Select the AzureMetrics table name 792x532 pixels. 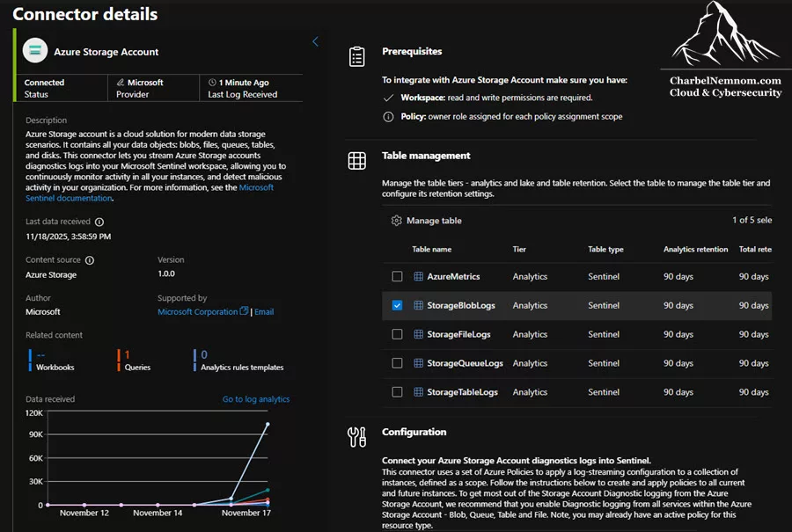click(453, 276)
